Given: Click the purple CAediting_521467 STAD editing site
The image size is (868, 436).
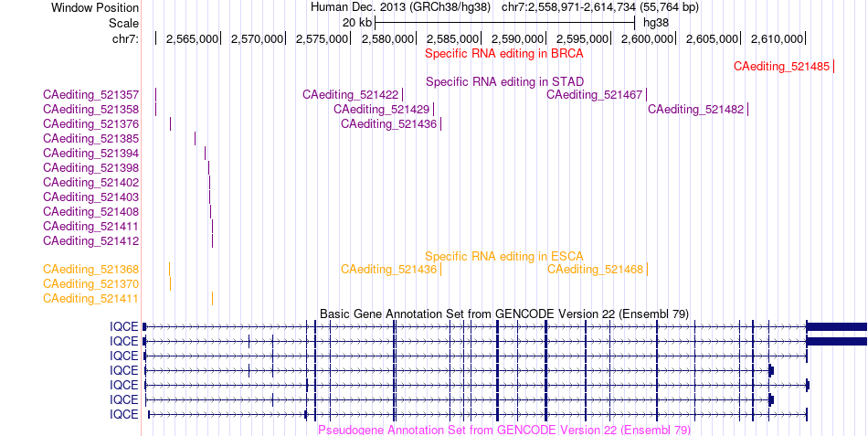Looking at the screenshot, I should [595, 95].
